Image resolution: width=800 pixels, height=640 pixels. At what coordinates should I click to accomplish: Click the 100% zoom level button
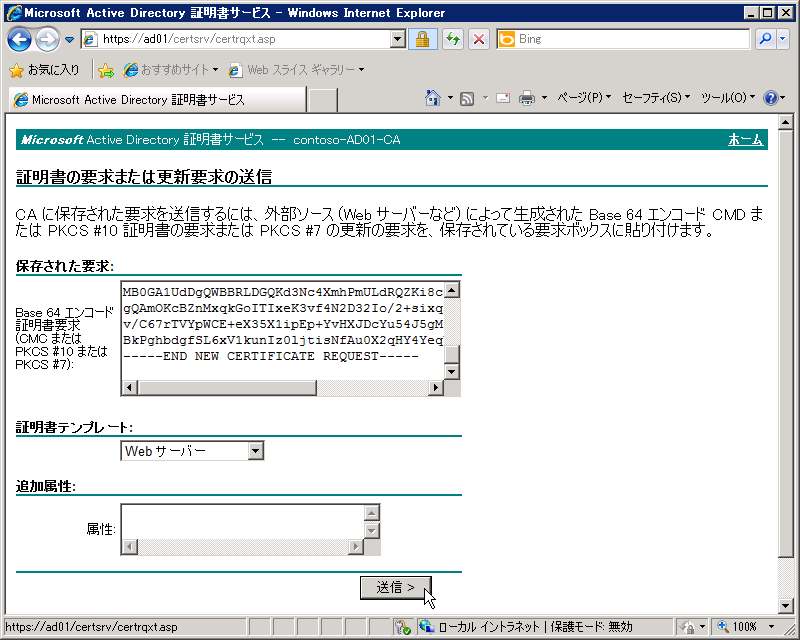click(x=737, y=627)
